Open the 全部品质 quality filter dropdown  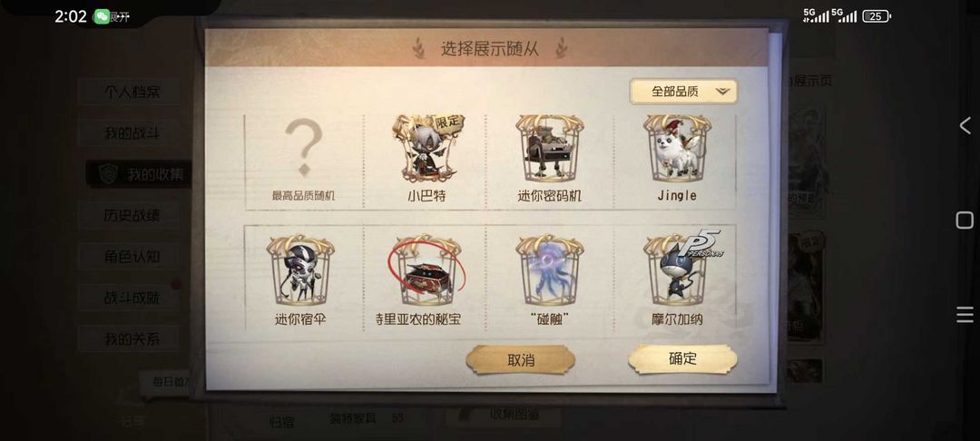[683, 92]
